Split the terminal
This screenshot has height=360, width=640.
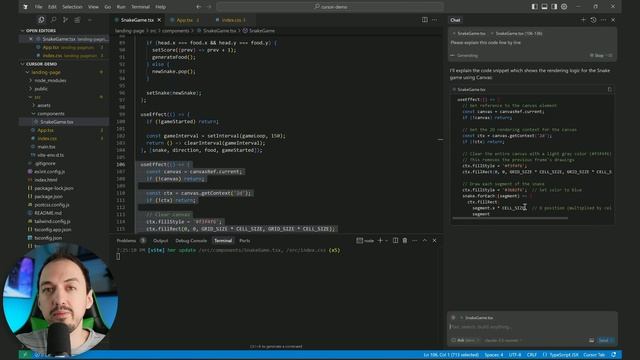click(395, 240)
